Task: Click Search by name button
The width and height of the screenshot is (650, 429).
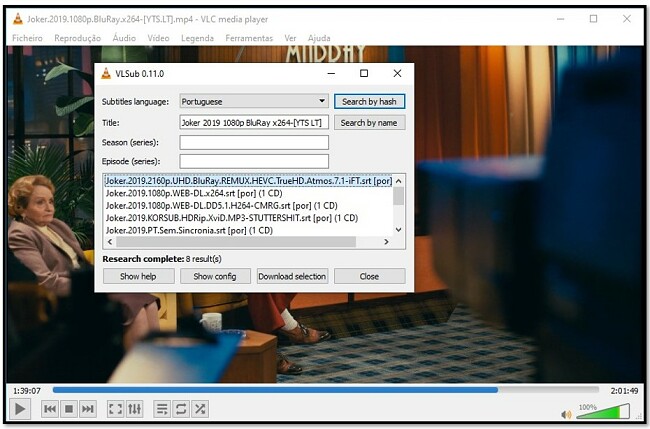Action: click(x=369, y=123)
